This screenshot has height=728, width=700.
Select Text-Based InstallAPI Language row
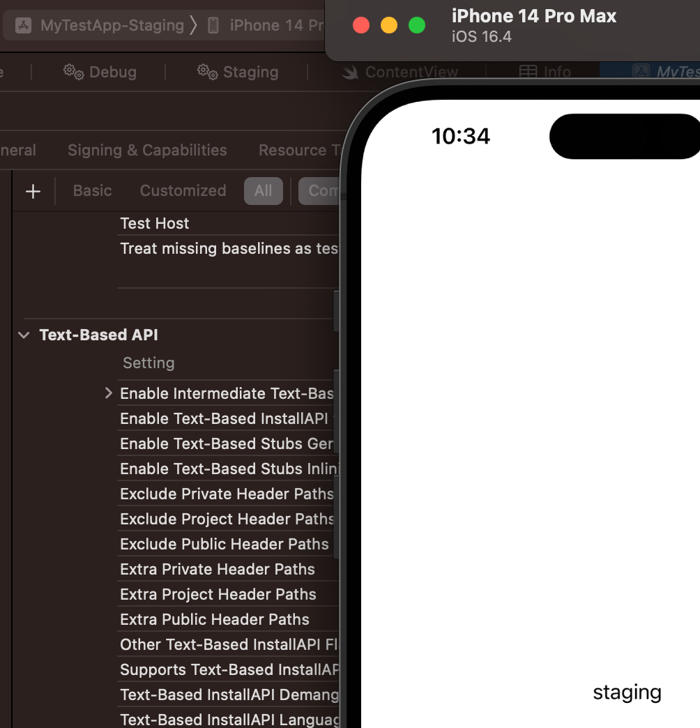coord(227,718)
